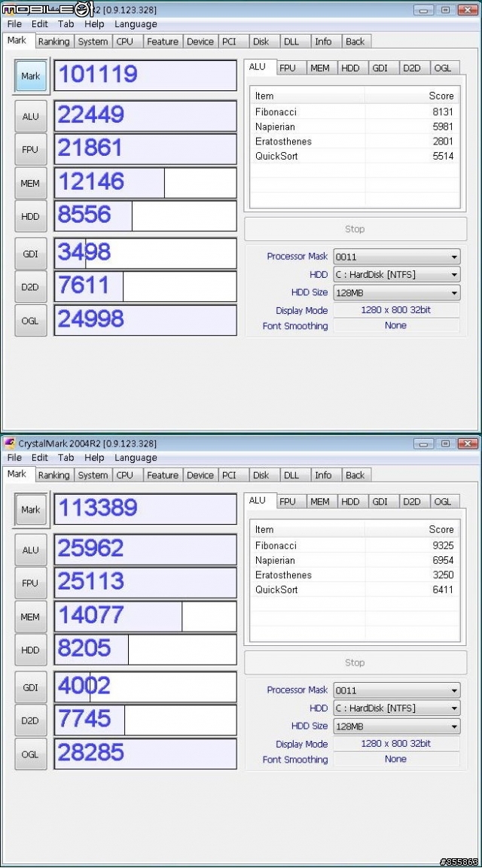Click the FPU button beside score 21861
The image size is (482, 868).
(30, 150)
